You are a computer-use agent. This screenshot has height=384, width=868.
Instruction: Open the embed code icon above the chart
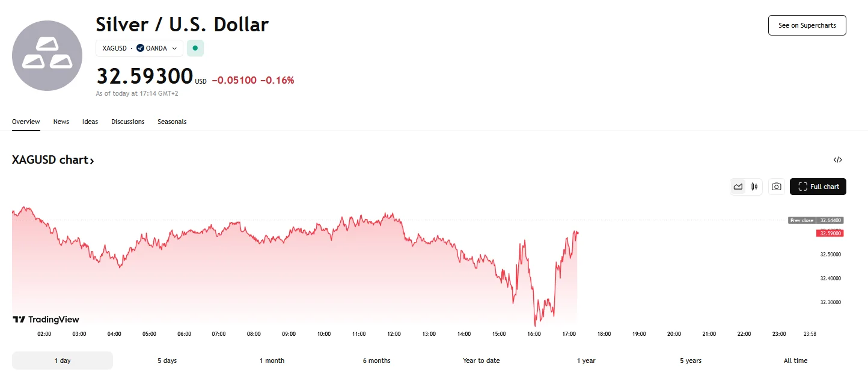837,159
